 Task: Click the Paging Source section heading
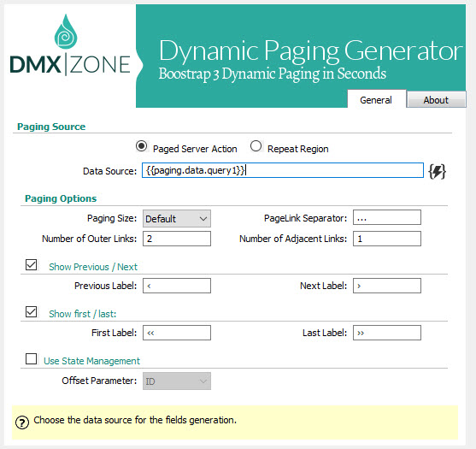coord(51,127)
